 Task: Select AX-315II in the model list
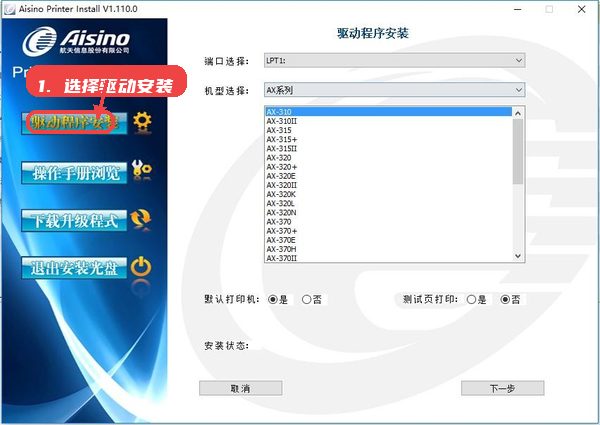pyautogui.click(x=388, y=148)
